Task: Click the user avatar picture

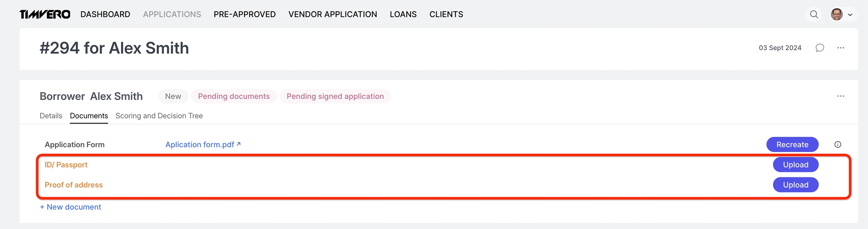Action: pos(837,14)
